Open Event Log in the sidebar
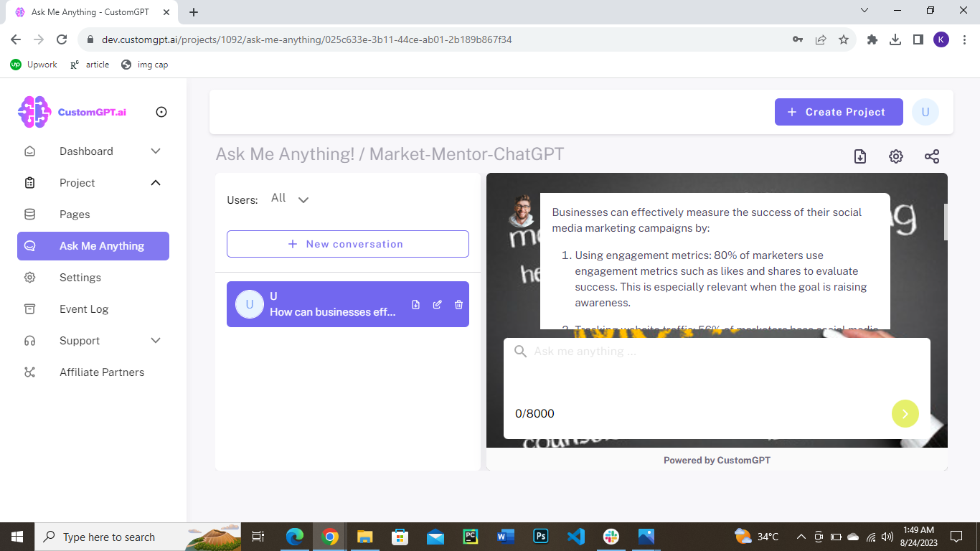The image size is (980, 551). click(x=84, y=309)
